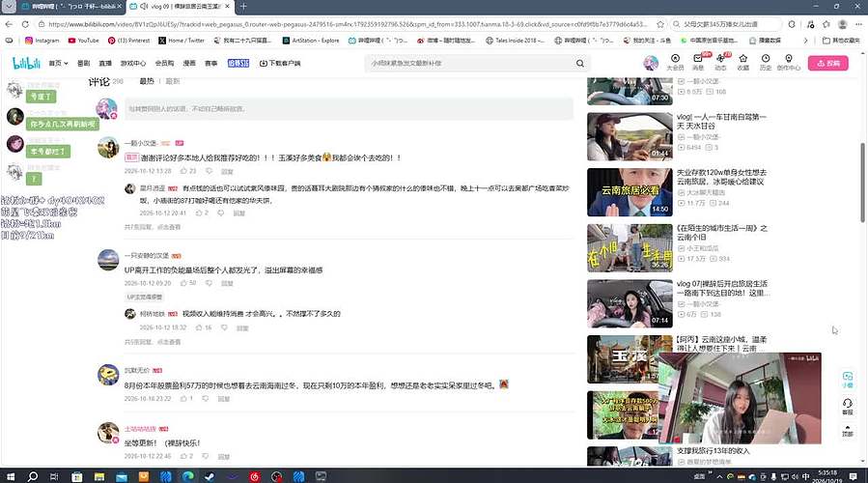This screenshot has height=483, width=868.
Task: Bookmark this page with the star icon
Action: pos(660,24)
